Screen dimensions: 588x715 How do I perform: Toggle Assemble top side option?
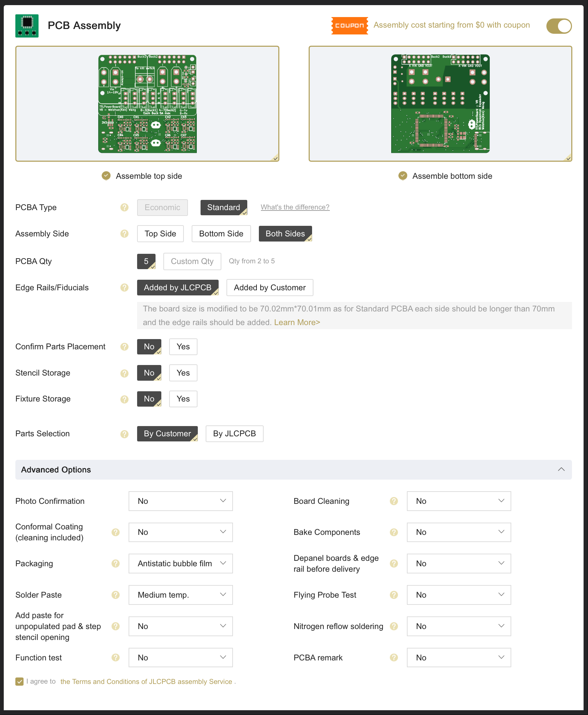pyautogui.click(x=106, y=176)
